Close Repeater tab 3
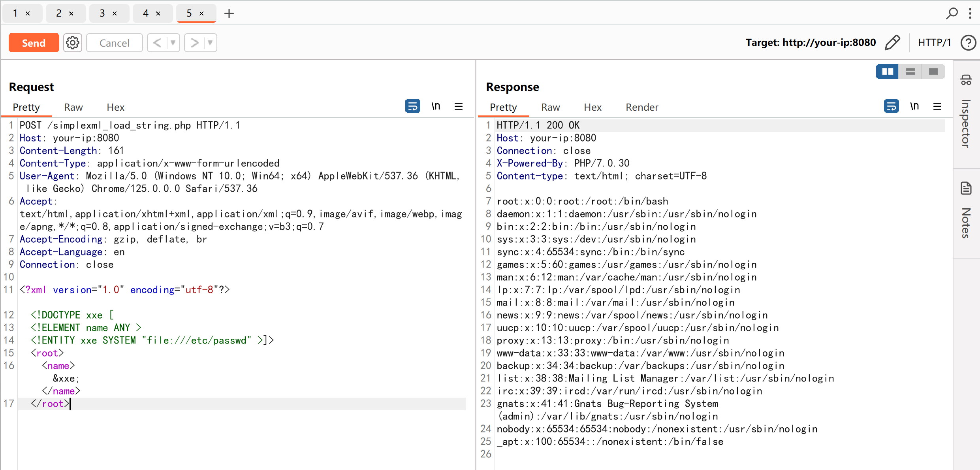The width and height of the screenshot is (980, 470). 115,13
